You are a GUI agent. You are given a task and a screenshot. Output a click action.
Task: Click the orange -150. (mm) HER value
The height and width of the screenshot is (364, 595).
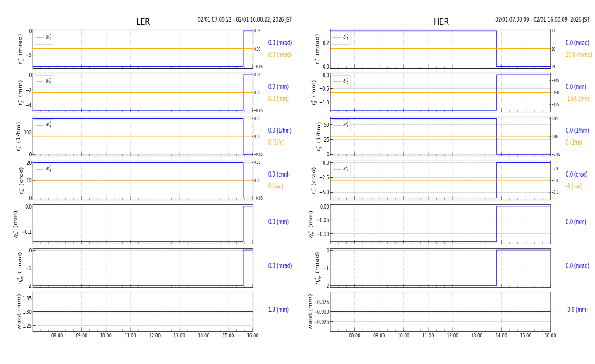coord(578,99)
